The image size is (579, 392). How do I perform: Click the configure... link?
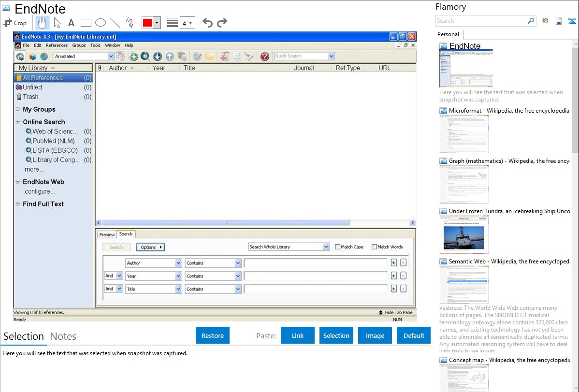click(x=40, y=191)
